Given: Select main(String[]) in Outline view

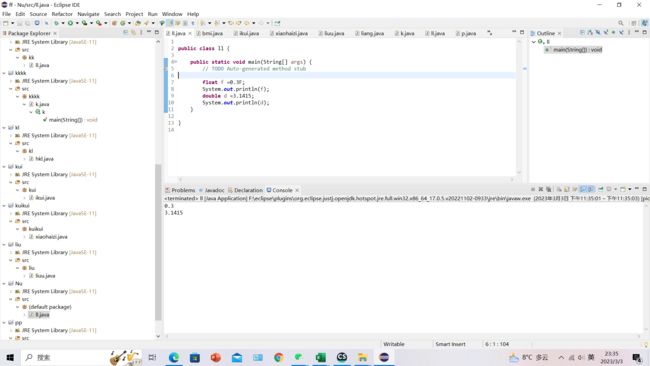Looking at the screenshot, I should (x=574, y=50).
